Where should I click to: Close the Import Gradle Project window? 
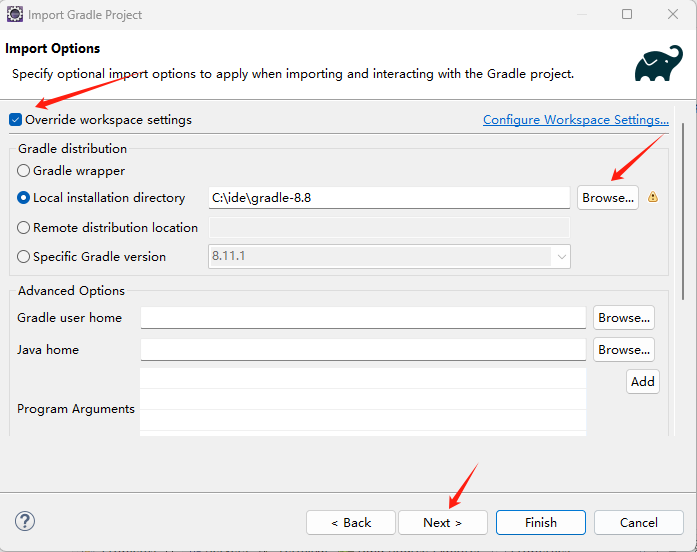pos(673,14)
